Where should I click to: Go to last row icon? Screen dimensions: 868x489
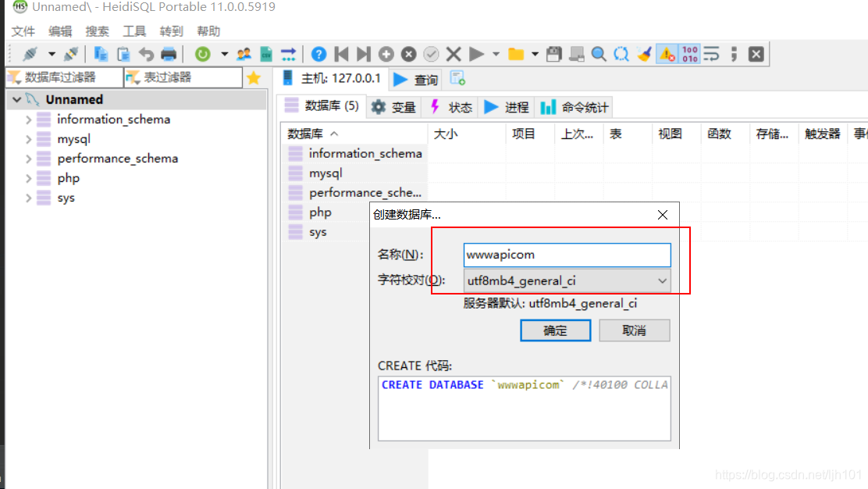click(x=364, y=54)
